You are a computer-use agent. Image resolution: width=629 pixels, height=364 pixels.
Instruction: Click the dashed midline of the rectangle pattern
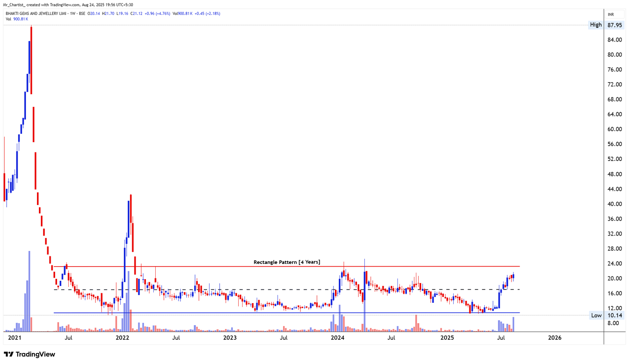coord(275,289)
